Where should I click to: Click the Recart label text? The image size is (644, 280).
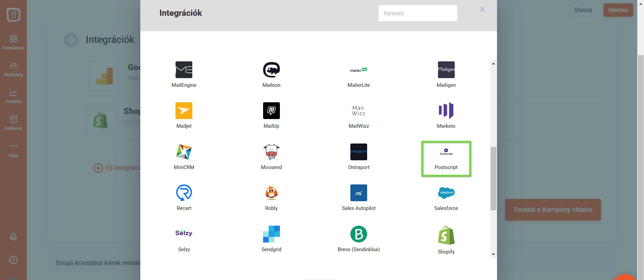184,208
